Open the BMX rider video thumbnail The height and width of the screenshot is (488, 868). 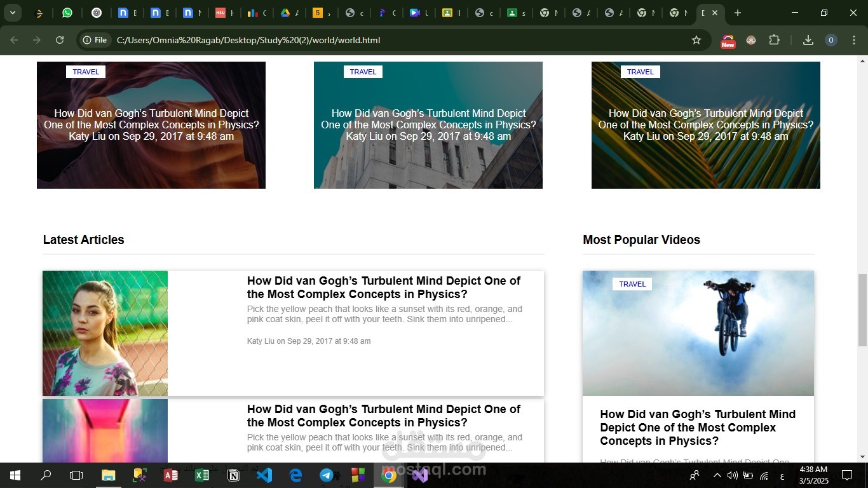coord(698,333)
